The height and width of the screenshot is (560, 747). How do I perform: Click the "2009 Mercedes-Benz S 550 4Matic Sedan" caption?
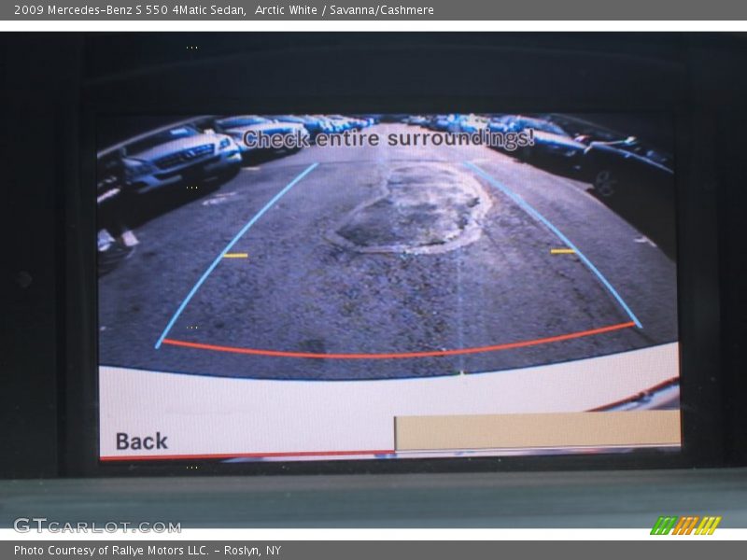click(x=130, y=10)
